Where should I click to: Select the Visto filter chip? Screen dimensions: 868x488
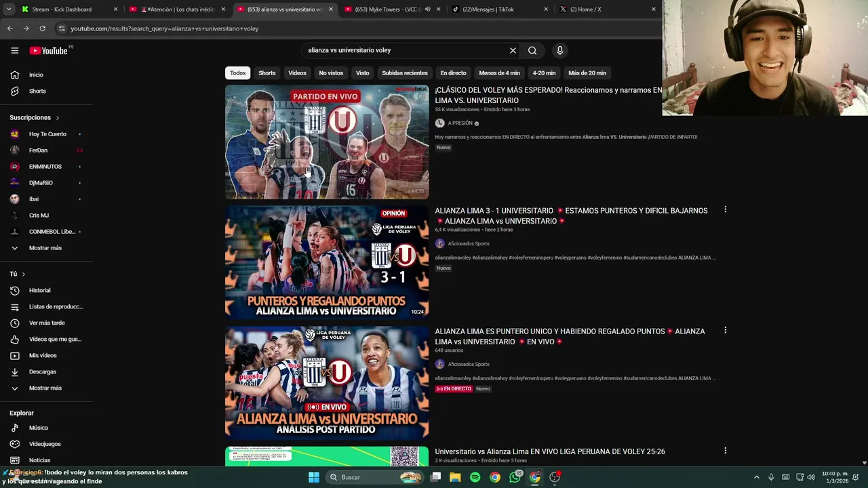pyautogui.click(x=363, y=73)
